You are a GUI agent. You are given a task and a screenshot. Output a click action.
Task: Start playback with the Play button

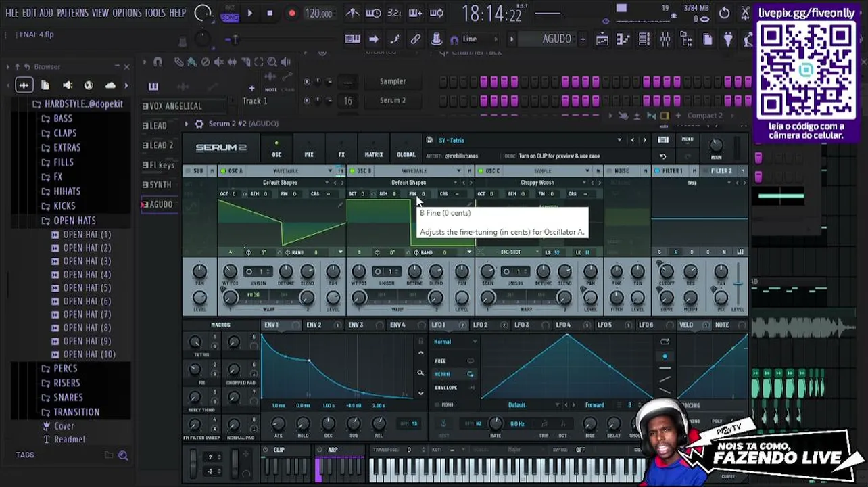(x=250, y=13)
